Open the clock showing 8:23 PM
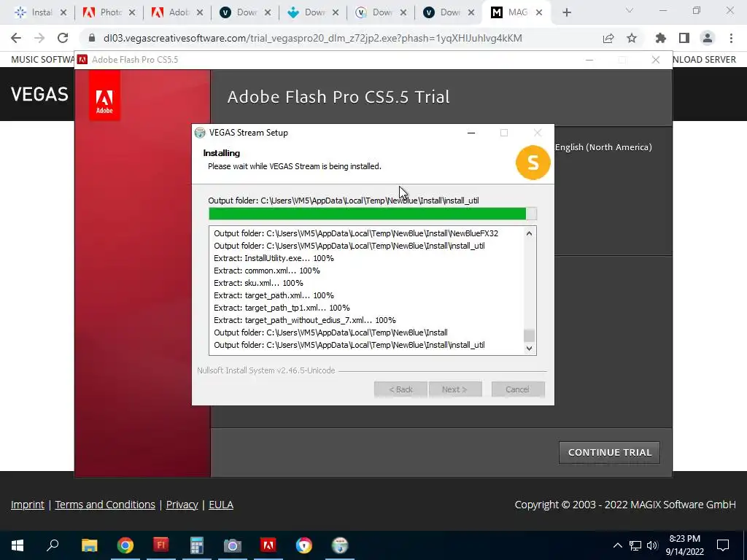 pos(684,545)
